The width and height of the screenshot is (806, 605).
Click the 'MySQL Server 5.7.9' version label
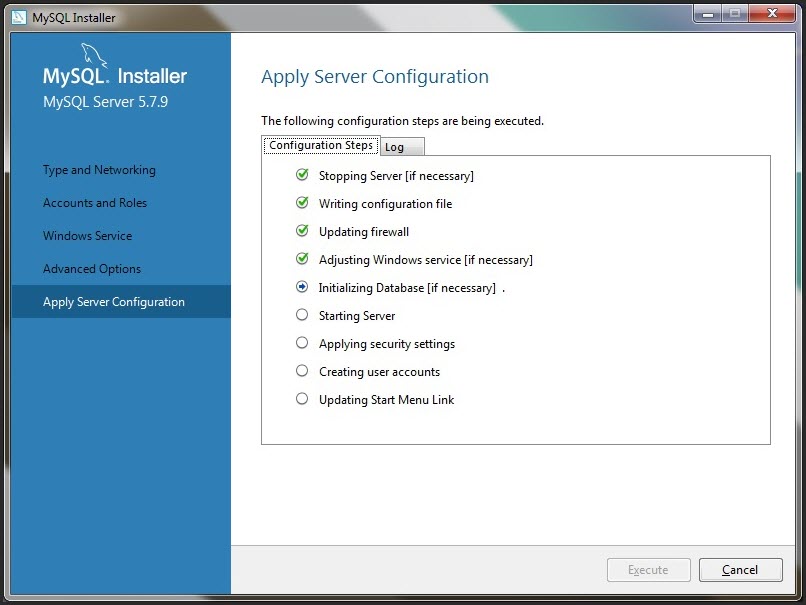click(105, 102)
